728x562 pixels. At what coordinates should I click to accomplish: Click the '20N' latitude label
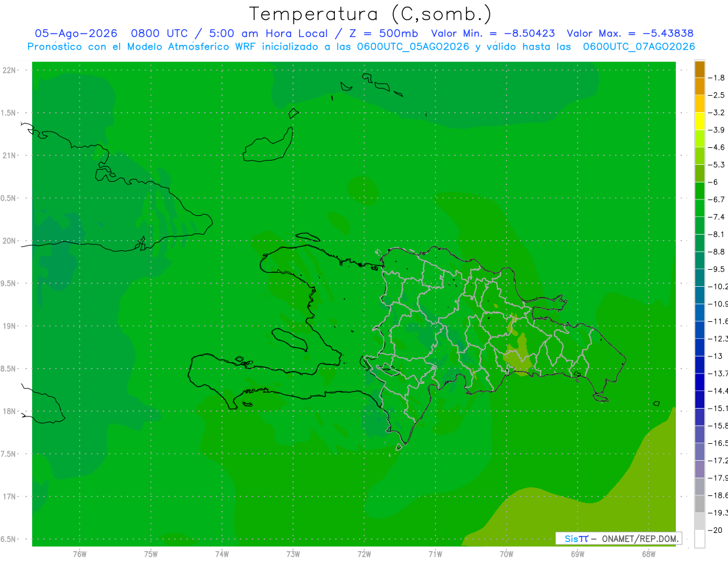pyautogui.click(x=10, y=241)
